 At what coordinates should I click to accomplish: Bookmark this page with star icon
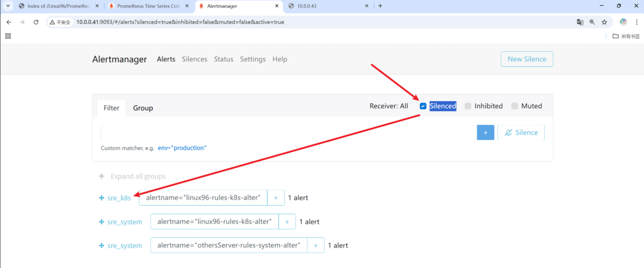click(x=604, y=22)
